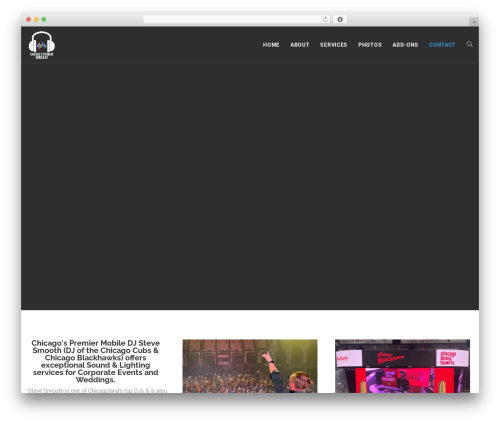
Task: Reload the page via refresh icon
Action: (325, 19)
